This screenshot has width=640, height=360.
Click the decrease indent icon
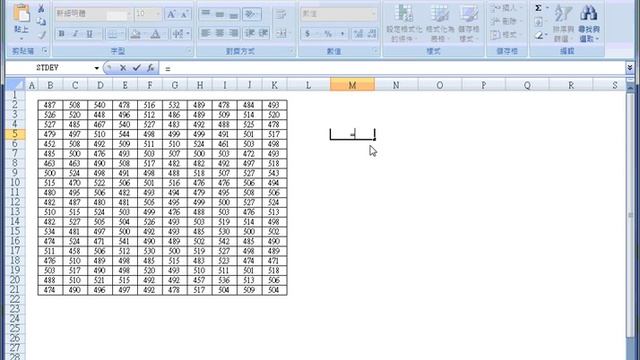249,33
